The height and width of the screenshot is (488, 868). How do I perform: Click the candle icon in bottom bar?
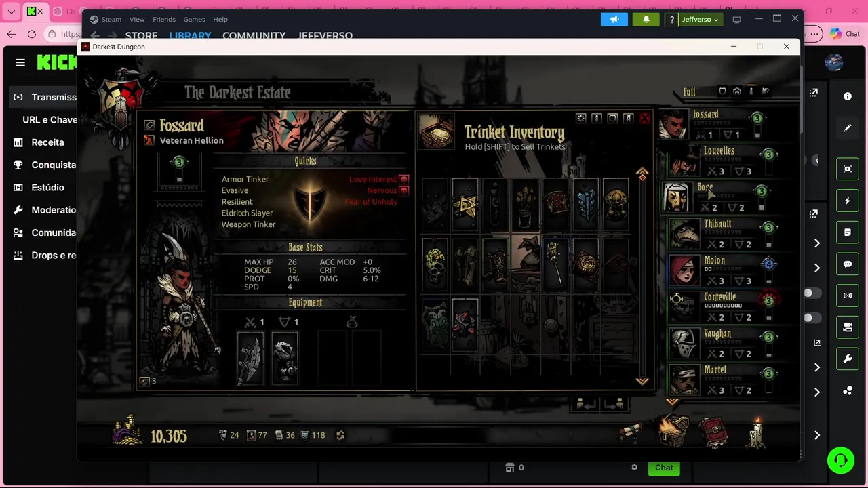(756, 433)
